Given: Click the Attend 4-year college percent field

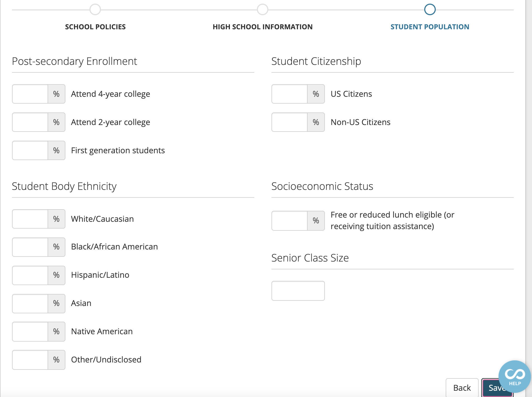Looking at the screenshot, I should [30, 94].
